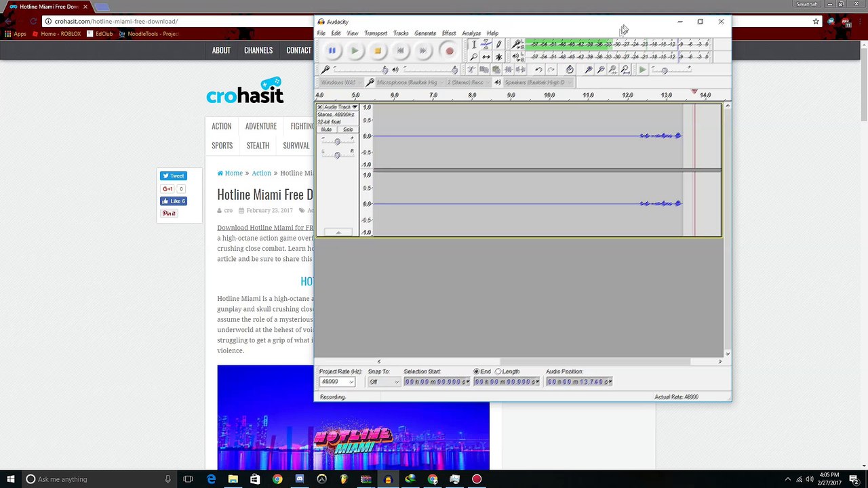Open the Effect menu
The width and height of the screenshot is (868, 488).
click(x=449, y=33)
